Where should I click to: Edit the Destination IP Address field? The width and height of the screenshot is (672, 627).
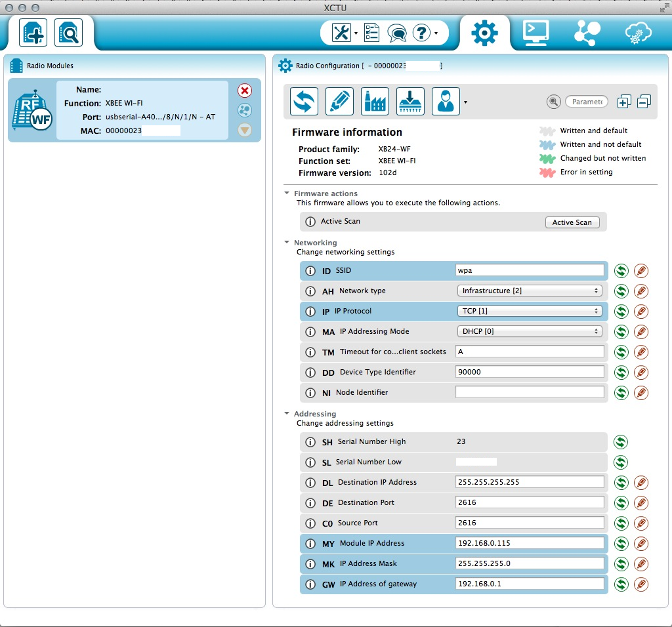point(530,482)
